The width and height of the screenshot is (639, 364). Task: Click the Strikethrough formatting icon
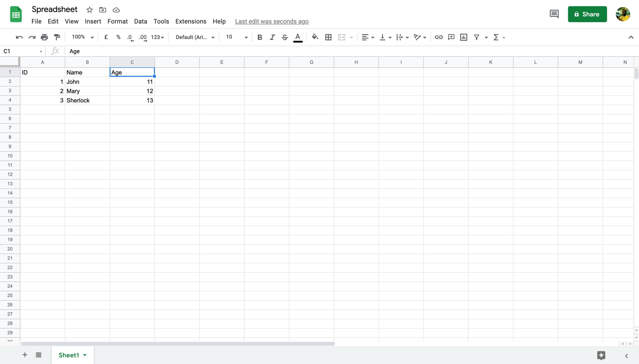tap(284, 37)
